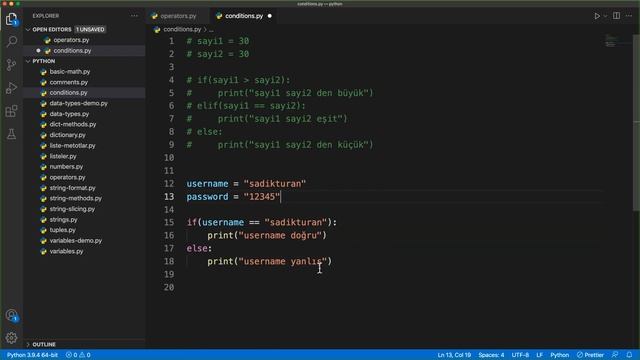This screenshot has height=360, width=640.
Task: Open data-types.py file
Action: (x=69, y=114)
